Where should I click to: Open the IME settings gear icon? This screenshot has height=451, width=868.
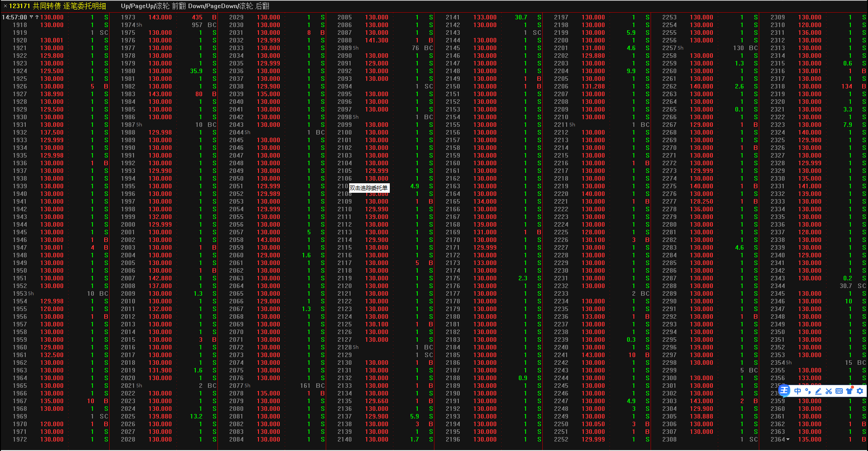tap(860, 391)
